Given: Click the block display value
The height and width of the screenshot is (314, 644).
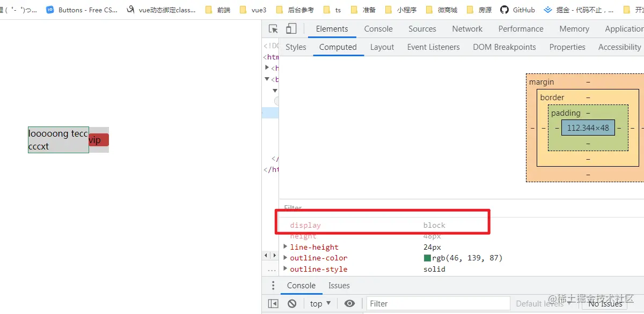Looking at the screenshot, I should click(434, 225).
